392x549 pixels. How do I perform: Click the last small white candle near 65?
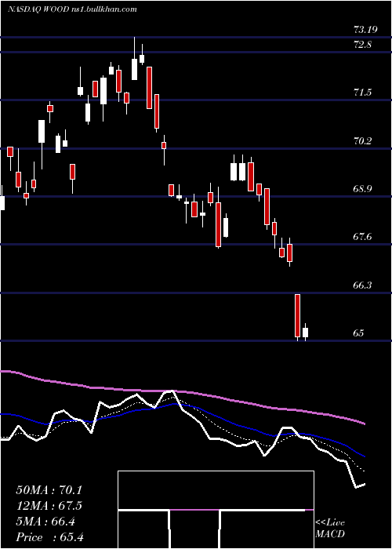(x=306, y=333)
